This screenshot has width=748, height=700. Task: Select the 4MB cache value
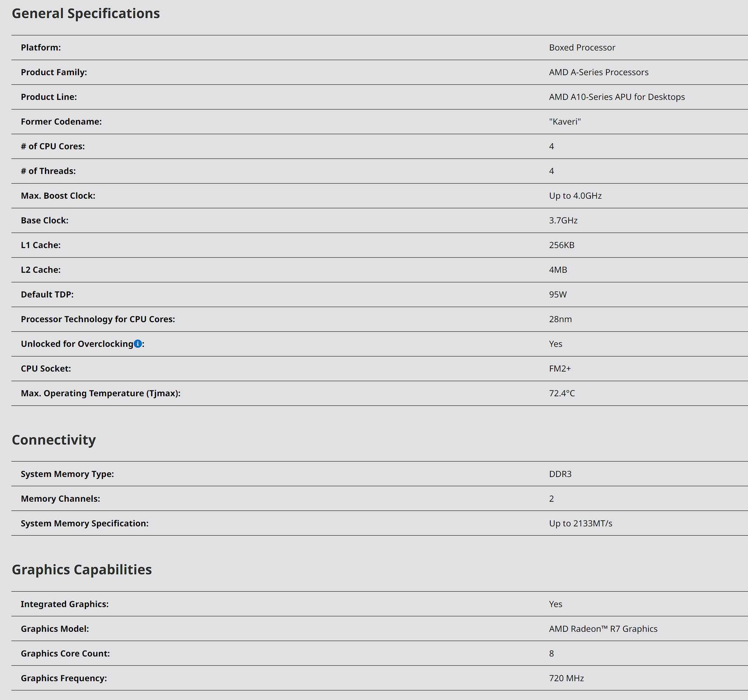[558, 269]
